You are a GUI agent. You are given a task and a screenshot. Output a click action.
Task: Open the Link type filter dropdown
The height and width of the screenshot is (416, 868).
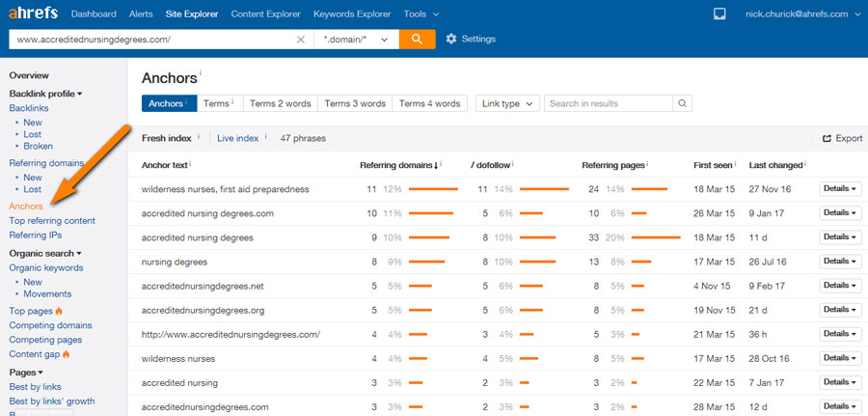[507, 103]
